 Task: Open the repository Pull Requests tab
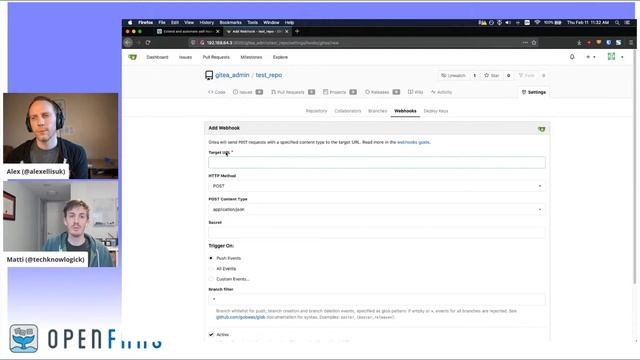pyautogui.click(x=293, y=92)
